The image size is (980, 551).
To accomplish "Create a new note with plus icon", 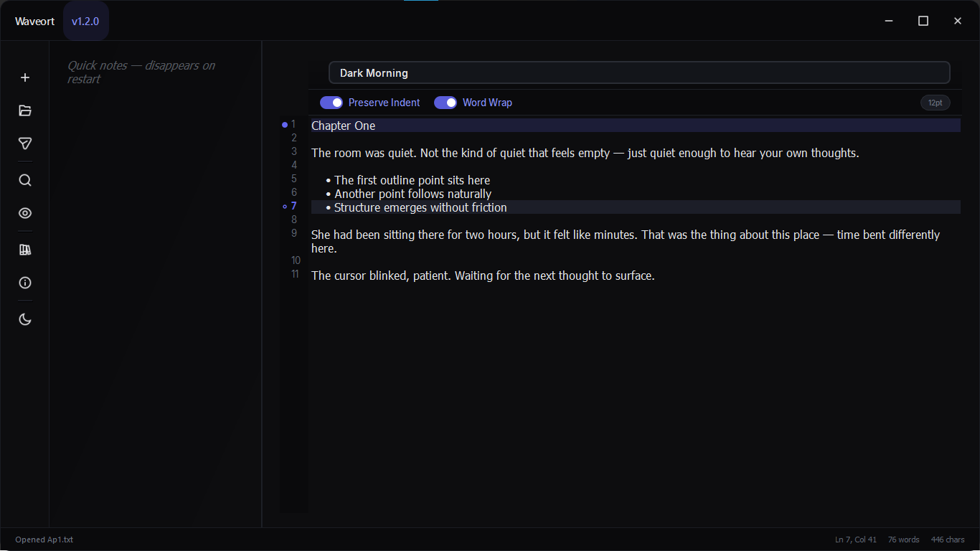I will click(x=25, y=77).
